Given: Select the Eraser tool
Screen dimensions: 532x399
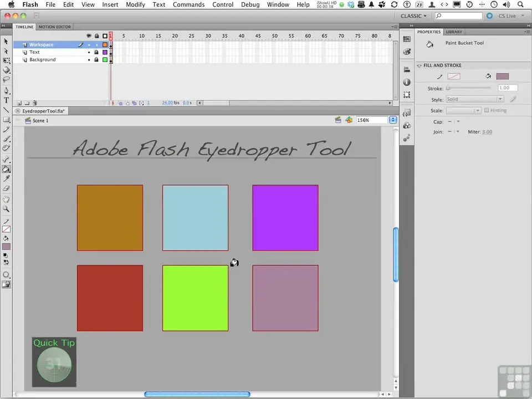Looking at the screenshot, I should (6, 188).
